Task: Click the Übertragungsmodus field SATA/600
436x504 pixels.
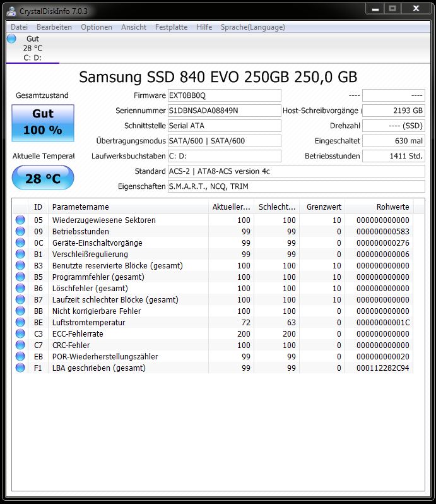Action: 225,141
